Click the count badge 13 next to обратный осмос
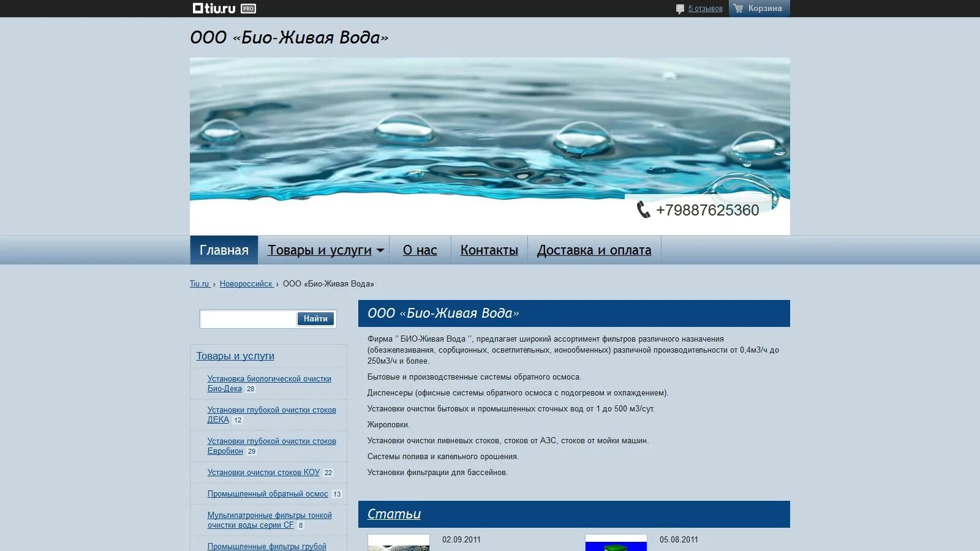Viewport: 980px width, 551px height. click(337, 494)
